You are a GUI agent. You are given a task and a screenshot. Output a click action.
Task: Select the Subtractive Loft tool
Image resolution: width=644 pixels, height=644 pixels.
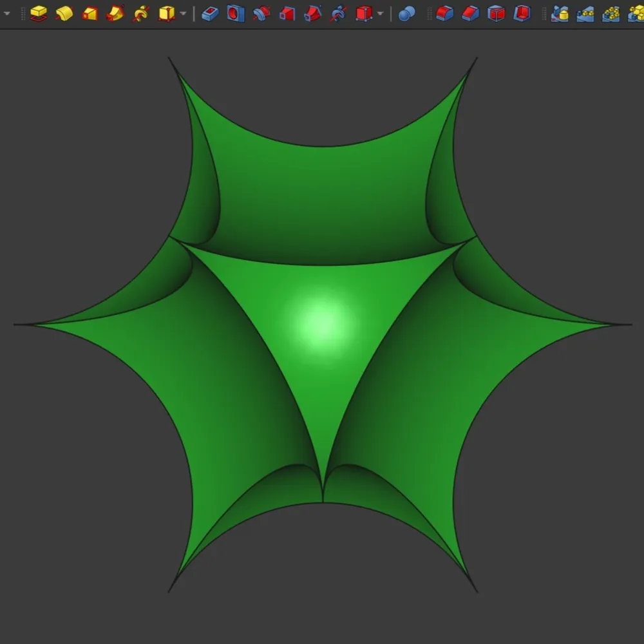[x=287, y=14]
